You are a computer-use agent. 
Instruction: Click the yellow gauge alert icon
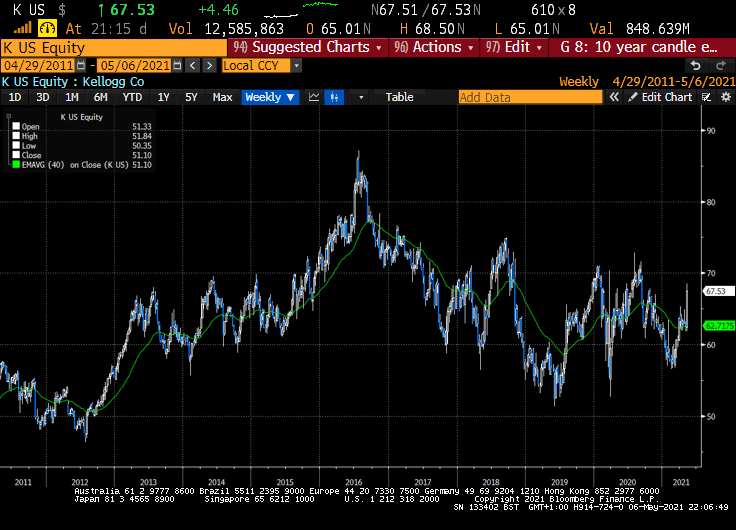(47, 29)
